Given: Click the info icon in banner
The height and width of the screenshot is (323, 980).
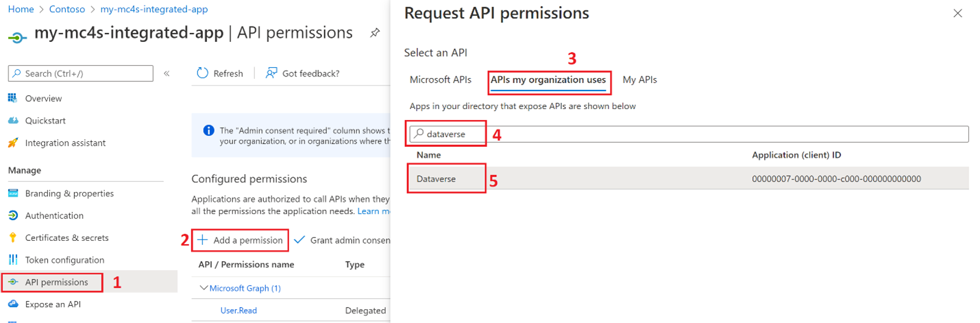Looking at the screenshot, I should [208, 130].
